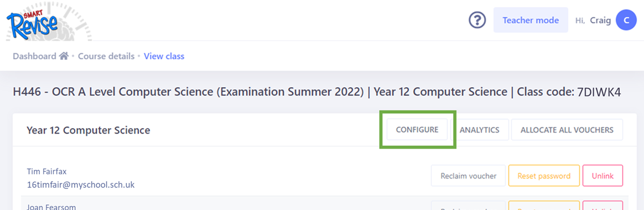Open the user avatar circle labeled C
The width and height of the screenshot is (644, 210).
click(x=626, y=20)
